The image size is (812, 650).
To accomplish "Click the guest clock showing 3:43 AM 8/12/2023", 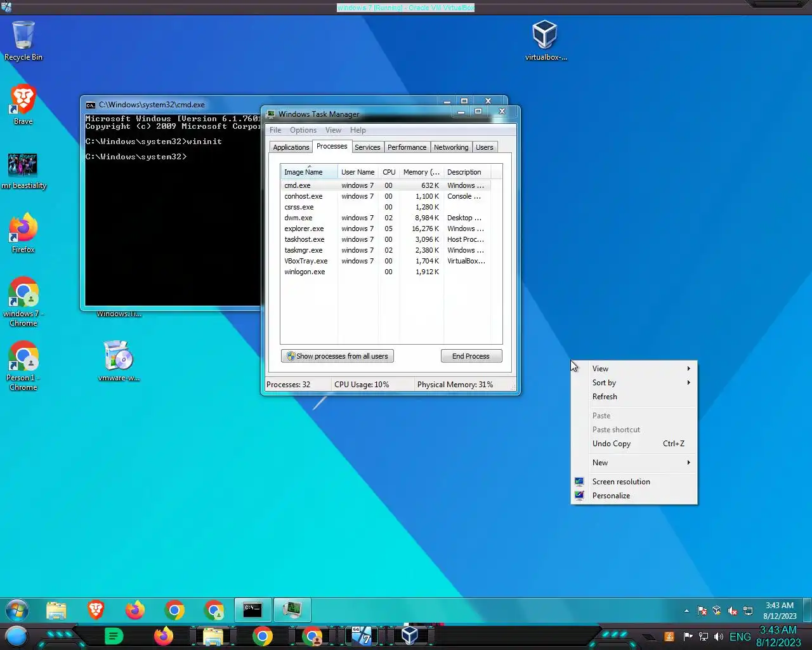I will point(780,611).
